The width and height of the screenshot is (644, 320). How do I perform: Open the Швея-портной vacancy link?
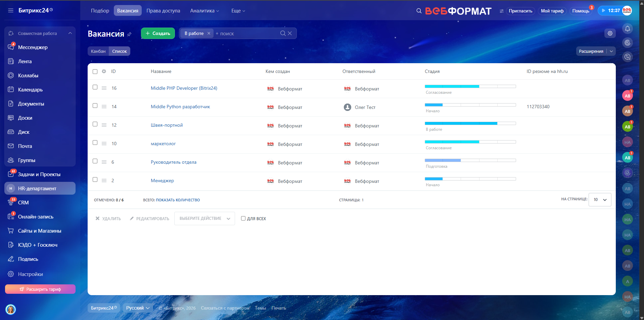167,125
